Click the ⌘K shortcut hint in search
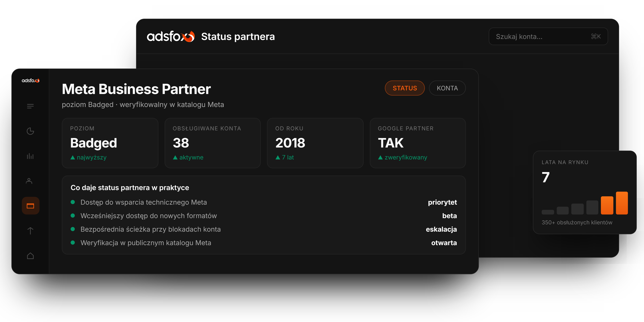Screen dimensions: 644x322 coord(596,36)
